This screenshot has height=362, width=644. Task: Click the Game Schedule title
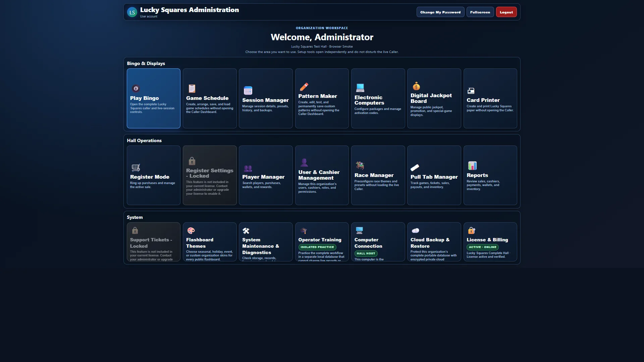[x=207, y=98]
